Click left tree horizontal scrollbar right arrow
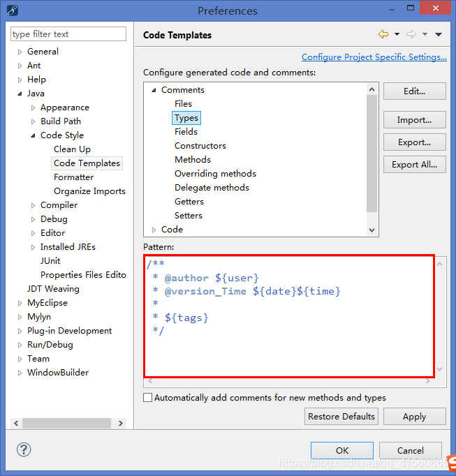 (121, 423)
